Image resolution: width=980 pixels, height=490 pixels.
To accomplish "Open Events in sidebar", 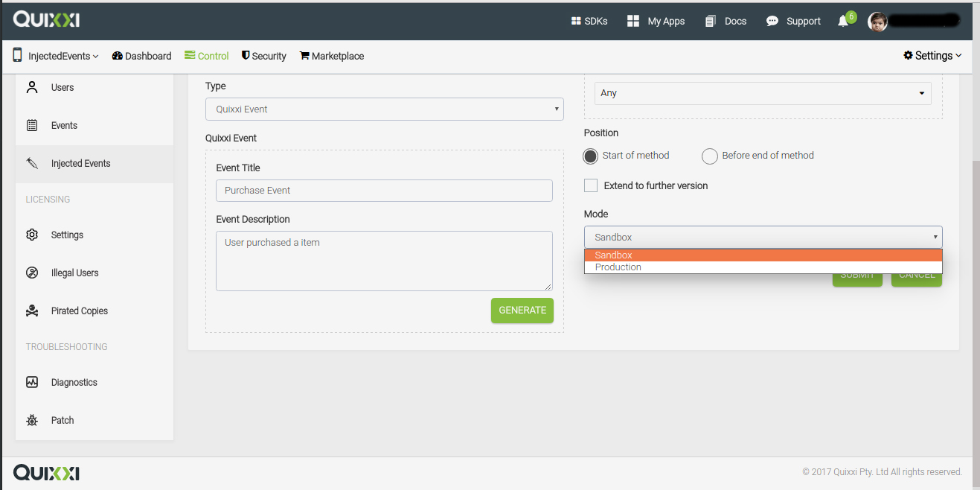I will click(x=95, y=125).
